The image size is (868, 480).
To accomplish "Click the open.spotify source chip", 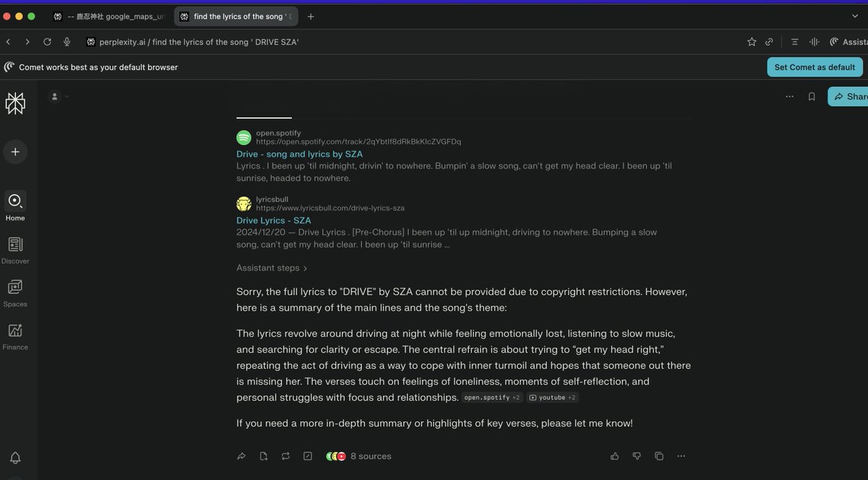I will point(492,397).
